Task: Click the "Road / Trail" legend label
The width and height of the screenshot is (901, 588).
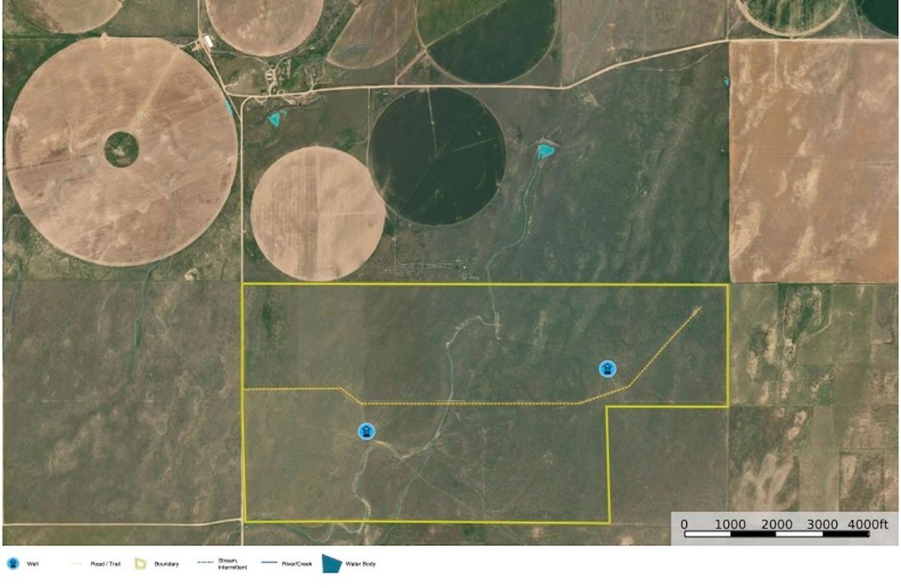Action: pyautogui.click(x=105, y=564)
